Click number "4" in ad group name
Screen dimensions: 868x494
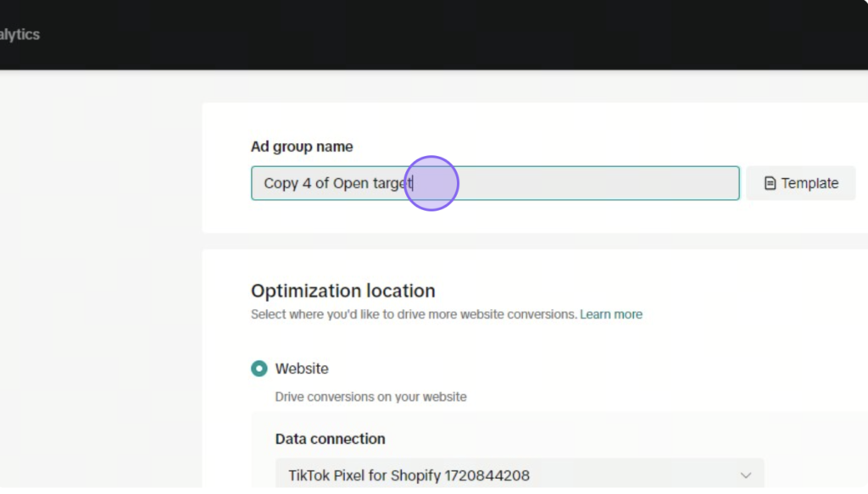(307, 183)
